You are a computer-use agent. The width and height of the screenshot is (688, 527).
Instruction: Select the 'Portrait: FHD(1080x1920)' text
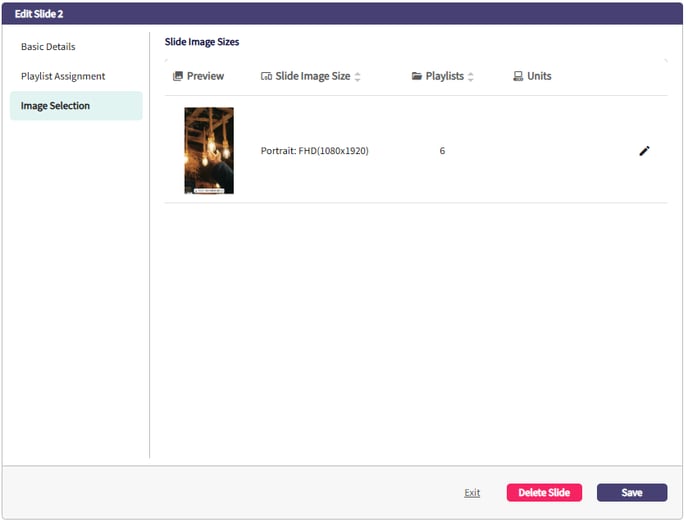point(316,152)
